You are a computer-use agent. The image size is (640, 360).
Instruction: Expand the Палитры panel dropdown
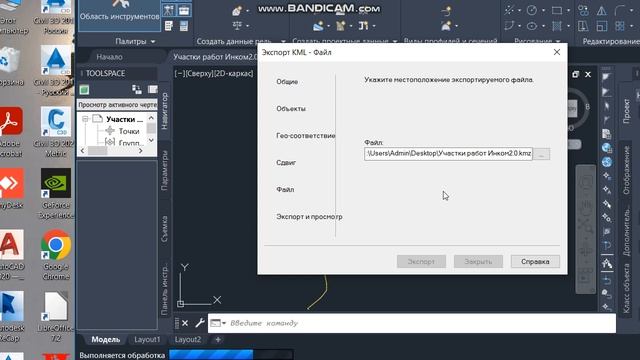135,41
